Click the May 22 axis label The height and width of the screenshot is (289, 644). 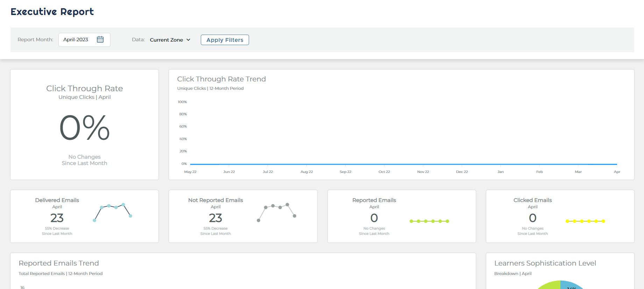(x=190, y=172)
